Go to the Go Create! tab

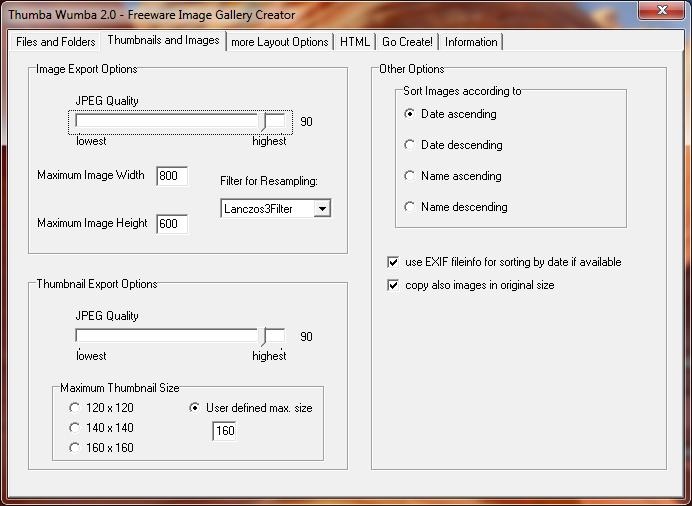pyautogui.click(x=407, y=42)
